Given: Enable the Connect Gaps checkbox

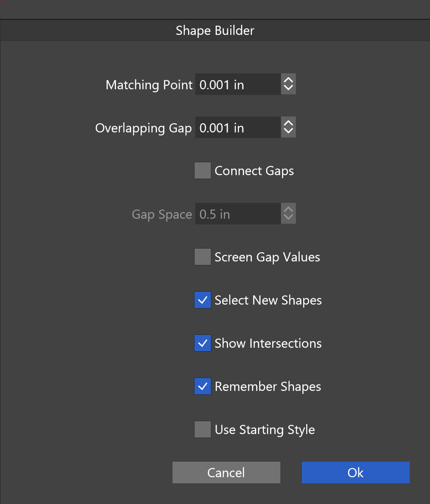Looking at the screenshot, I should [x=203, y=171].
